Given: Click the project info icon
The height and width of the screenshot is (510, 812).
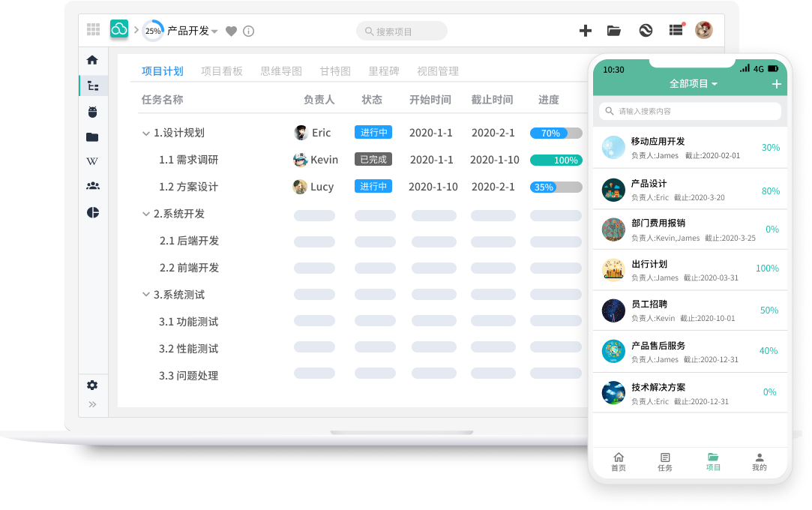Looking at the screenshot, I should (249, 31).
